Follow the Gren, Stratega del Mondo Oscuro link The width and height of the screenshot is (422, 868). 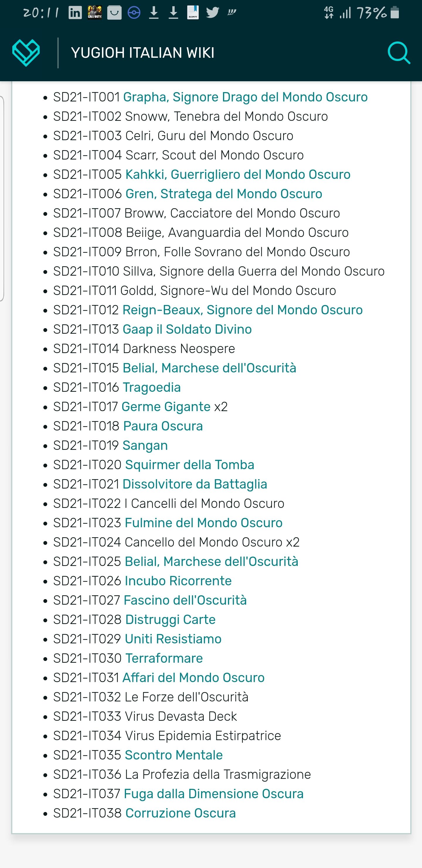click(224, 194)
